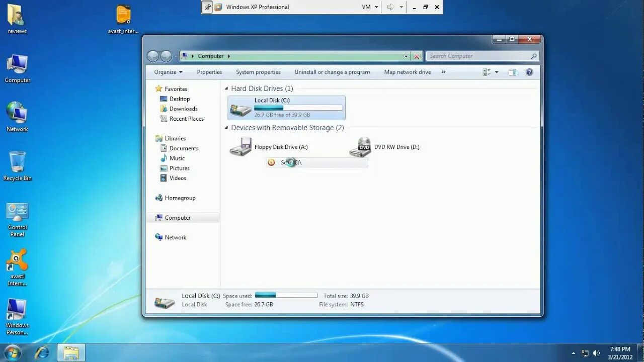
Task: Change your view icon
Action: click(487, 72)
